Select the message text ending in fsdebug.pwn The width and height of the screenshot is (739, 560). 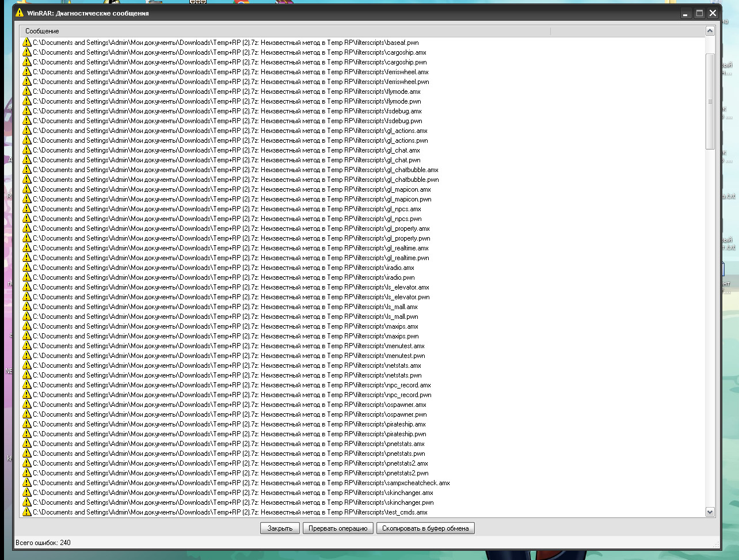[227, 121]
